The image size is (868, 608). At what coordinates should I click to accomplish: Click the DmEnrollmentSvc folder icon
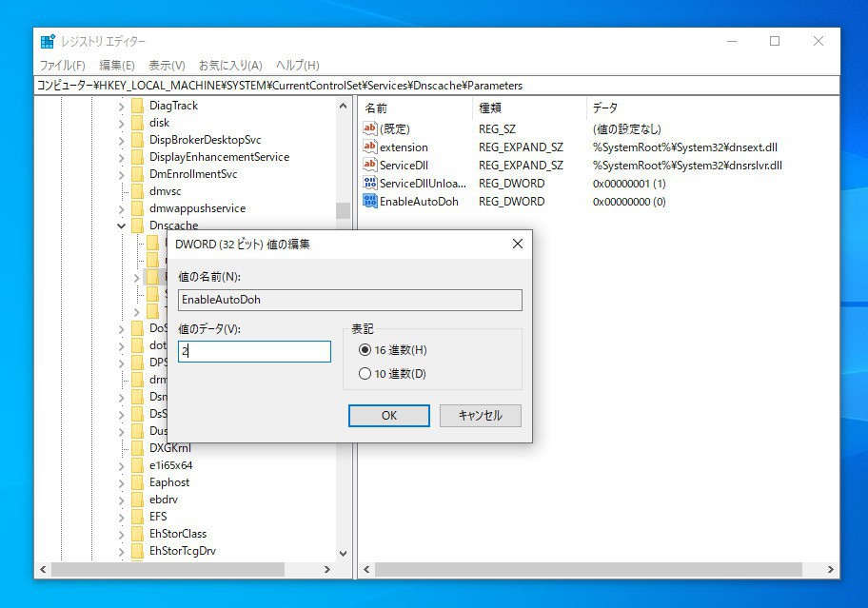[138, 174]
